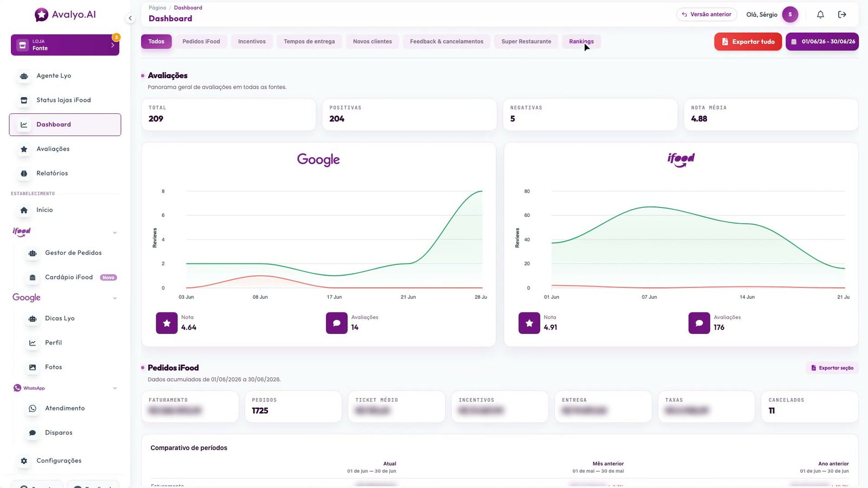Click the Agente Lyo robot icon
The width and height of the screenshot is (868, 488).
[24, 76]
